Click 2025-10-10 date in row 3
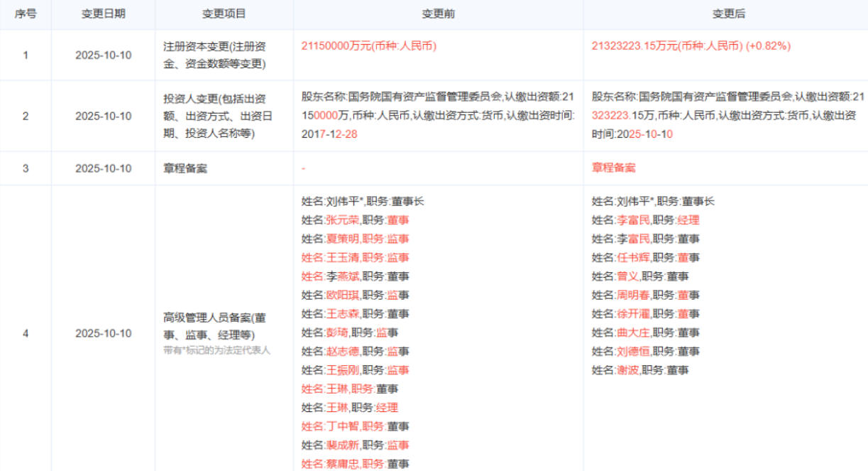 [x=103, y=168]
